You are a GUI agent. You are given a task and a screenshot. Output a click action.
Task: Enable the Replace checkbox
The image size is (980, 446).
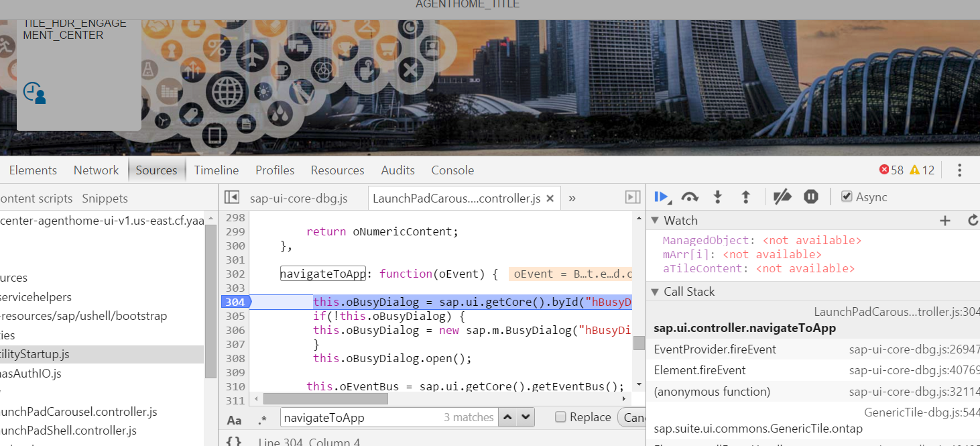click(x=561, y=417)
